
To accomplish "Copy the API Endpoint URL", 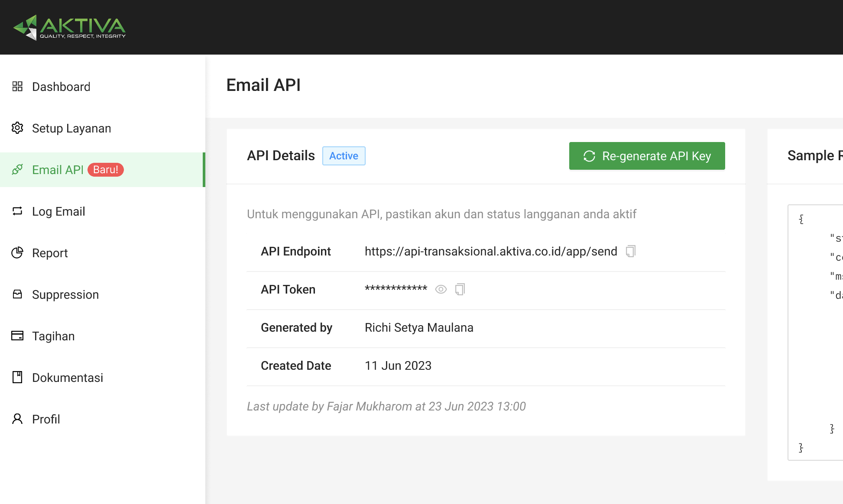I will (631, 251).
